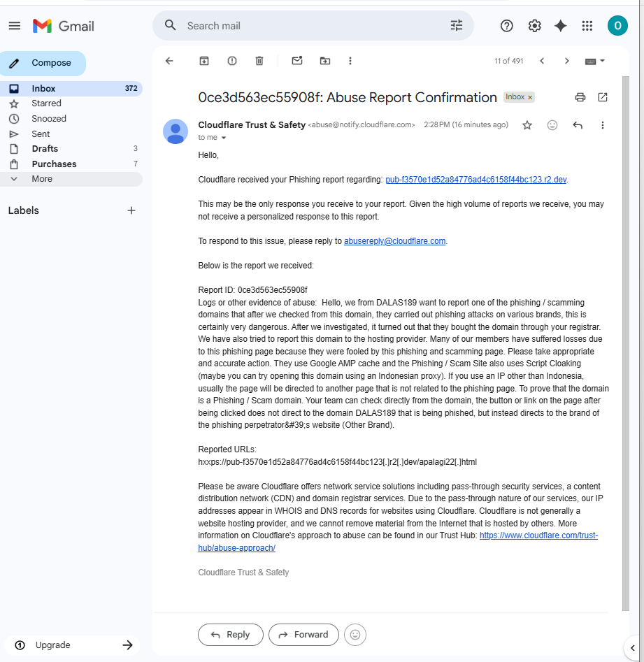Click abusereply@cloudflare.com email link
This screenshot has height=662, width=644.
395,241
